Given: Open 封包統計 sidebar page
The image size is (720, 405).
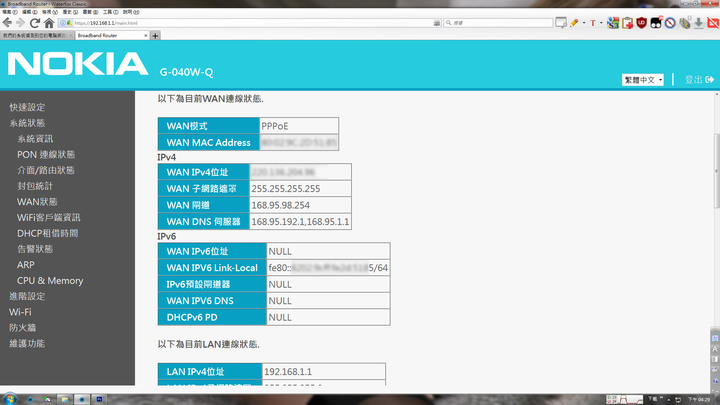Looking at the screenshot, I should point(35,186).
